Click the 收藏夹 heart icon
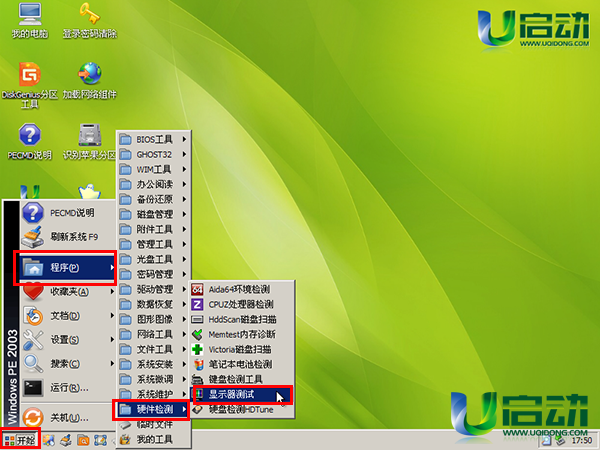Image resolution: width=600 pixels, height=450 pixels. point(33,292)
